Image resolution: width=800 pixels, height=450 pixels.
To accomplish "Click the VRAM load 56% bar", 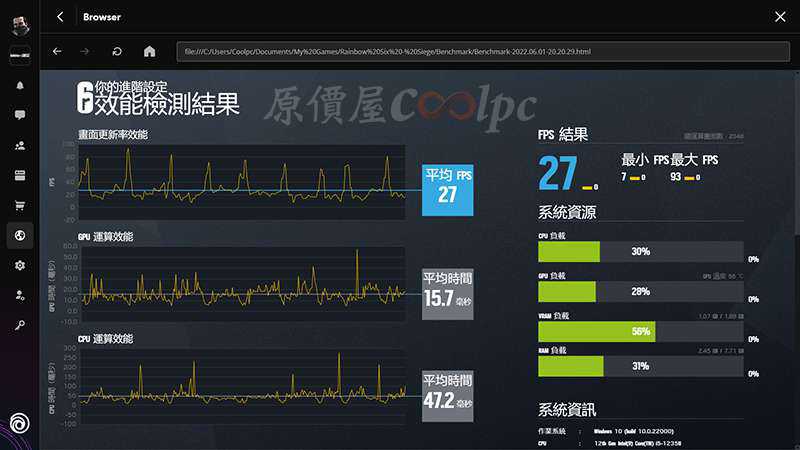I will pos(641,332).
